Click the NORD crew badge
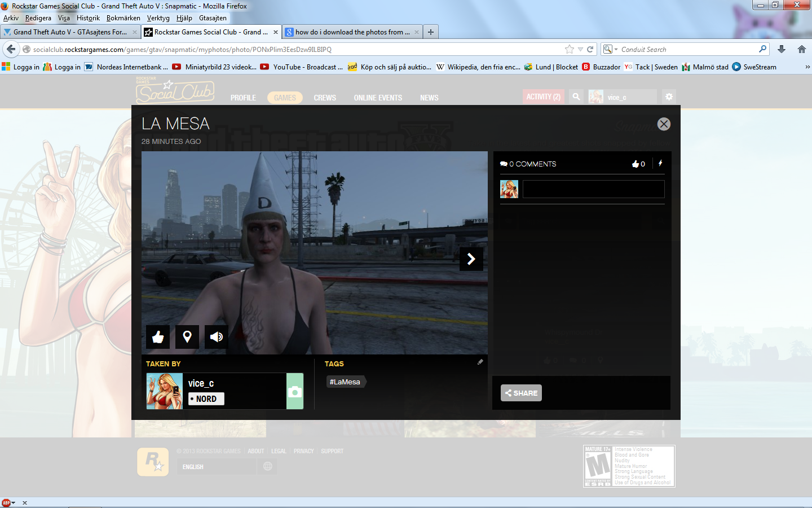The image size is (812, 508). (206, 399)
